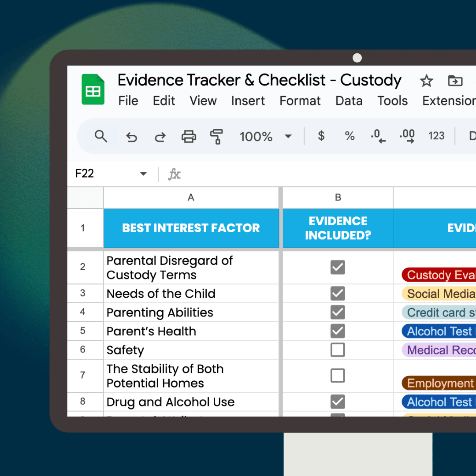
Task: Apply currency format with the dollar icon
Action: click(320, 137)
